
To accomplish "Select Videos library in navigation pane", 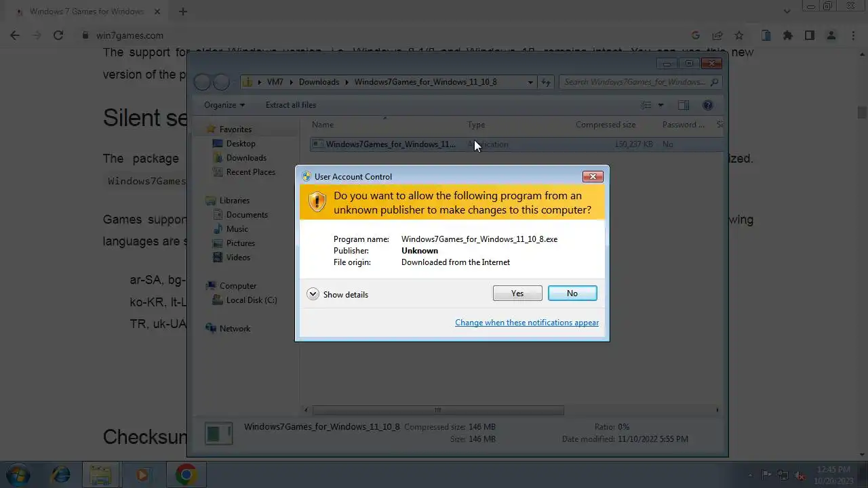I will (238, 258).
